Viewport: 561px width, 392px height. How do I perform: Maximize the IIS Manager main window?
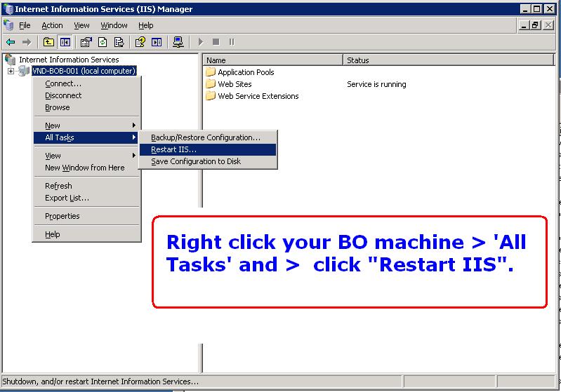coord(537,8)
